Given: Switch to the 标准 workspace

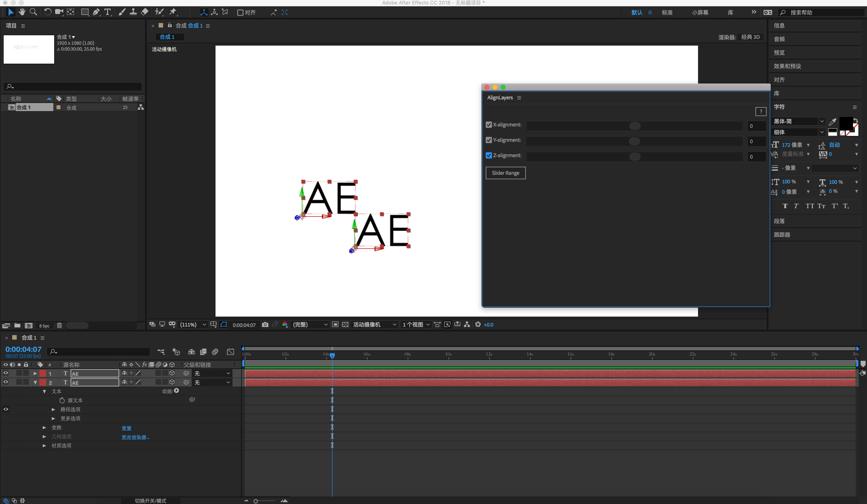Looking at the screenshot, I should (x=667, y=13).
